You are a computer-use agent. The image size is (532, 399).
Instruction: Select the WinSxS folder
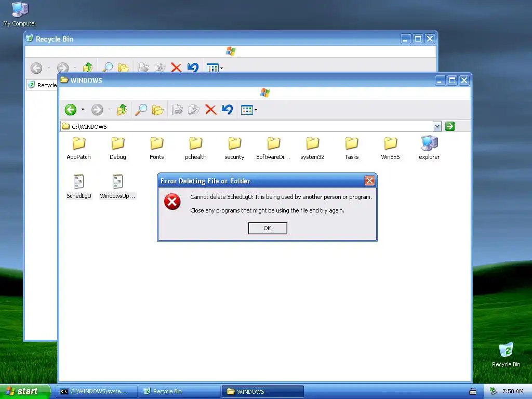[x=391, y=148]
